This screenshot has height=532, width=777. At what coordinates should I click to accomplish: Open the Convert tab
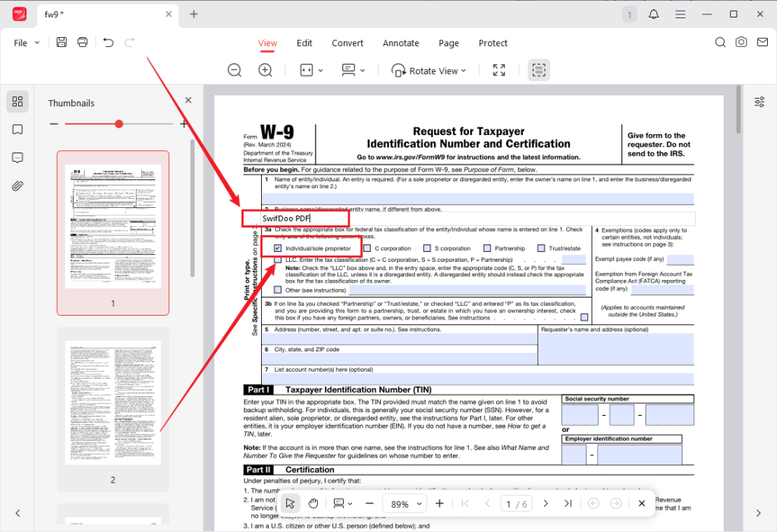(x=348, y=43)
